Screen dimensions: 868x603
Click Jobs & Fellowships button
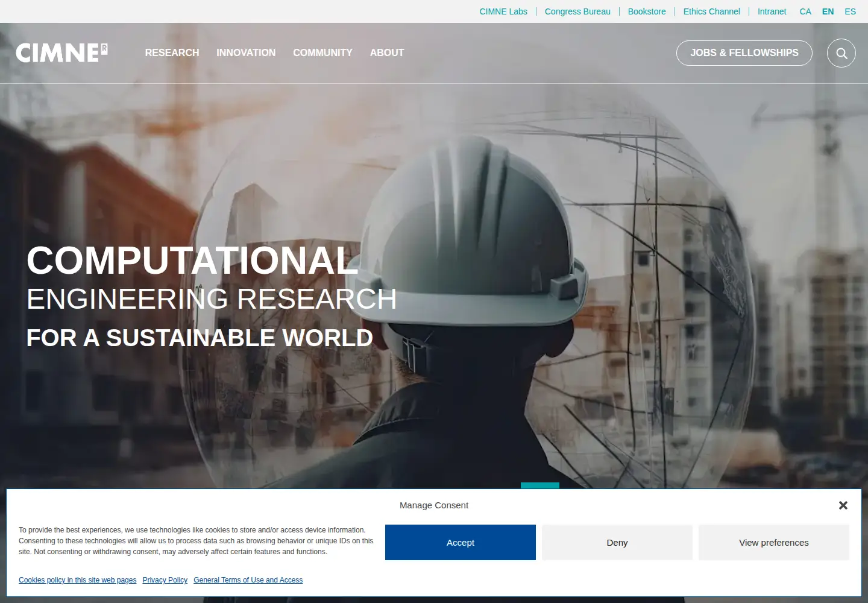(x=744, y=53)
